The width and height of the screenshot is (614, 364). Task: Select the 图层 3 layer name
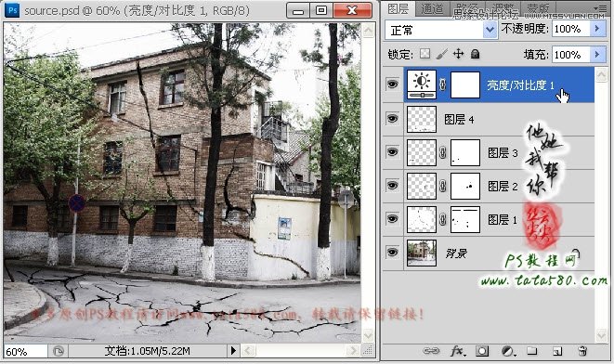click(x=503, y=152)
